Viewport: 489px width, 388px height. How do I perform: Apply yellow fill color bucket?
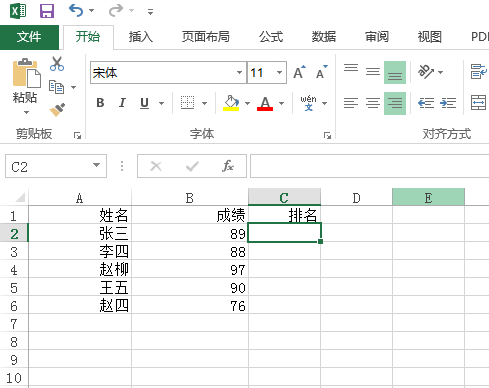[231, 103]
